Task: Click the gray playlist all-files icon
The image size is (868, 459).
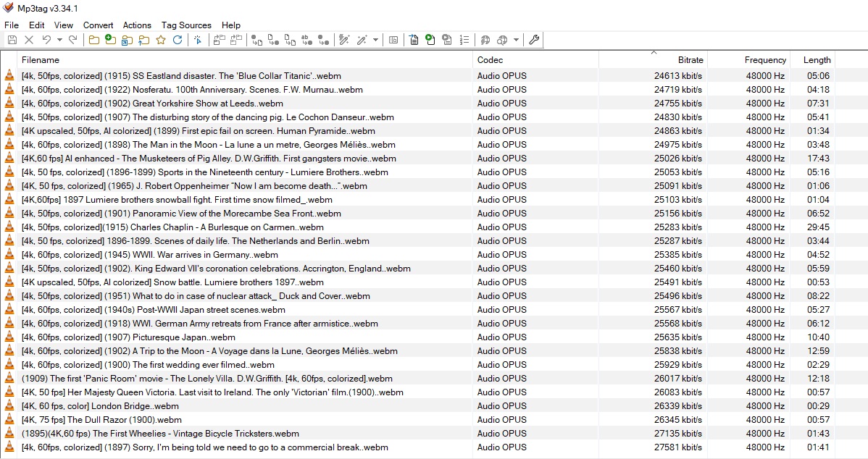Action: [447, 40]
